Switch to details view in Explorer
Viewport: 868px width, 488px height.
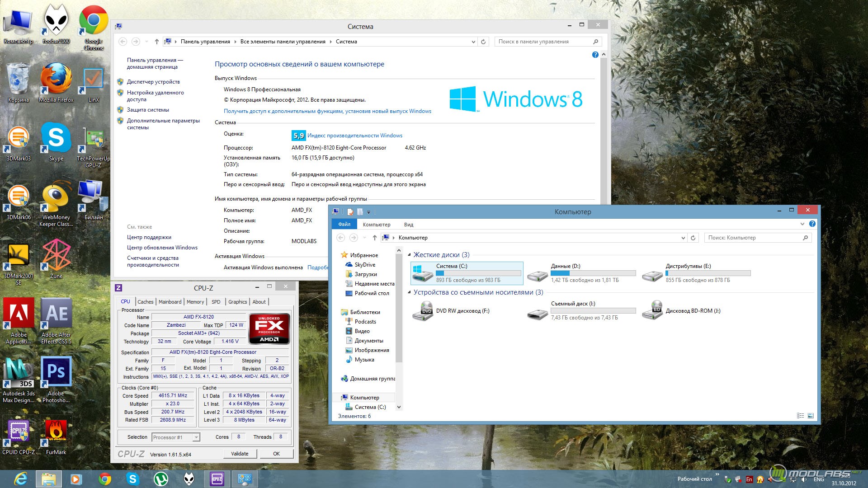(x=800, y=416)
